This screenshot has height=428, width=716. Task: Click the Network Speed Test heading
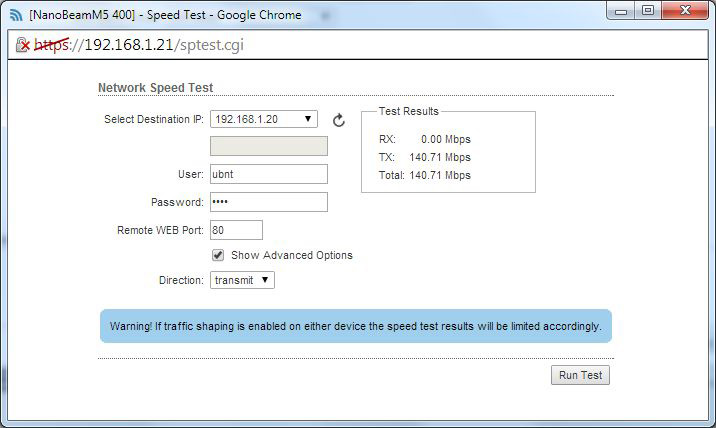pos(156,88)
